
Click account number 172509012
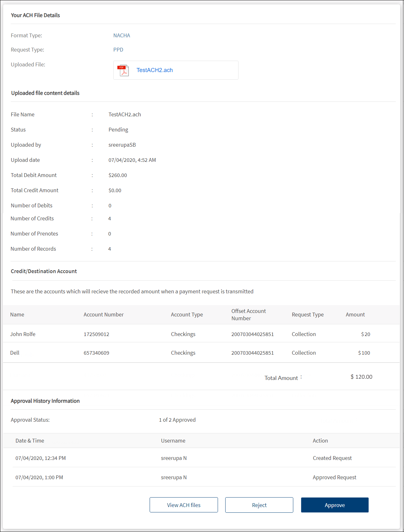[x=96, y=334]
